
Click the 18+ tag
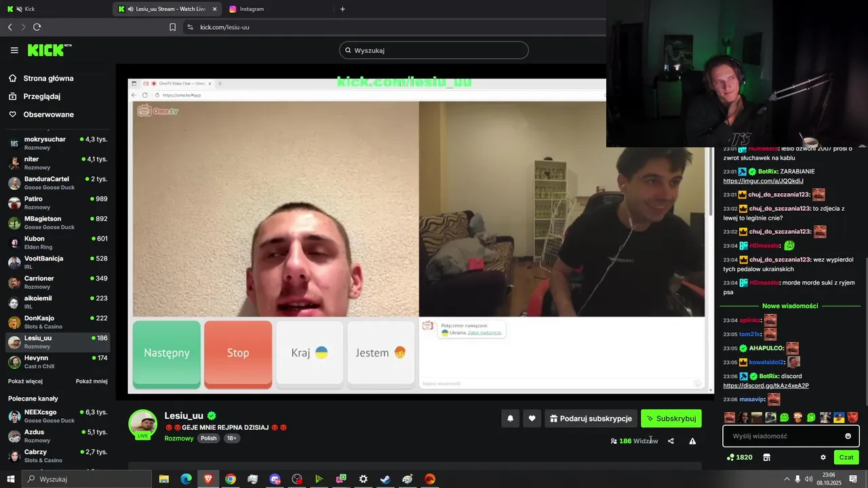[x=232, y=439]
